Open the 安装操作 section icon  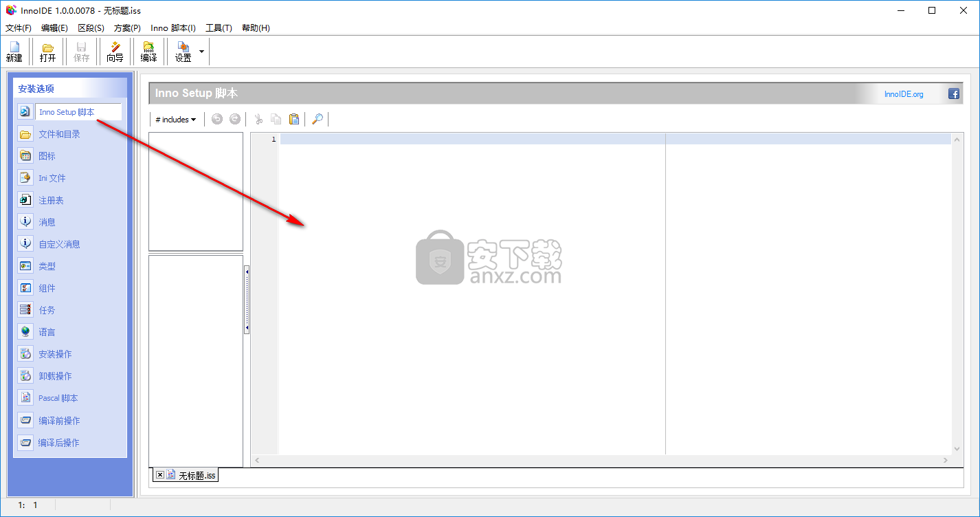pyautogui.click(x=25, y=354)
